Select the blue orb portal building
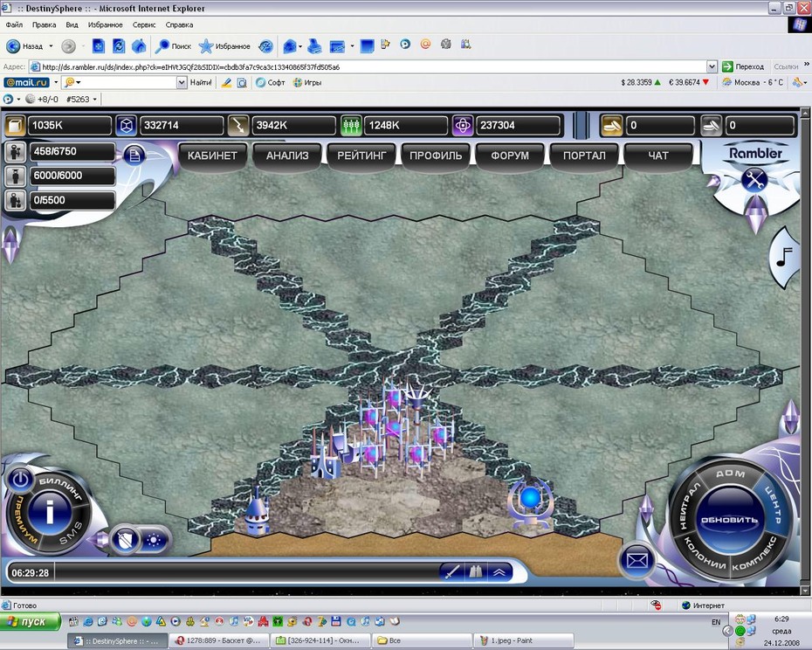 point(530,503)
